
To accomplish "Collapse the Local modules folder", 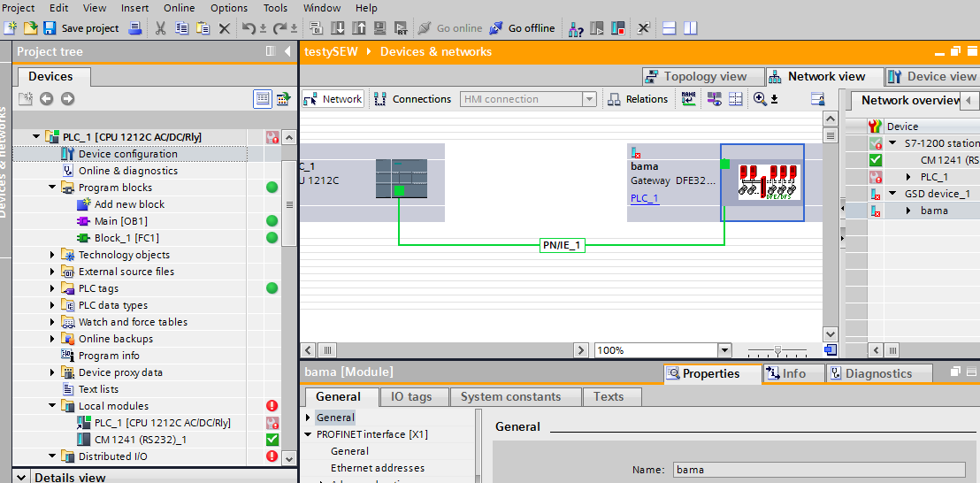I will tap(52, 406).
